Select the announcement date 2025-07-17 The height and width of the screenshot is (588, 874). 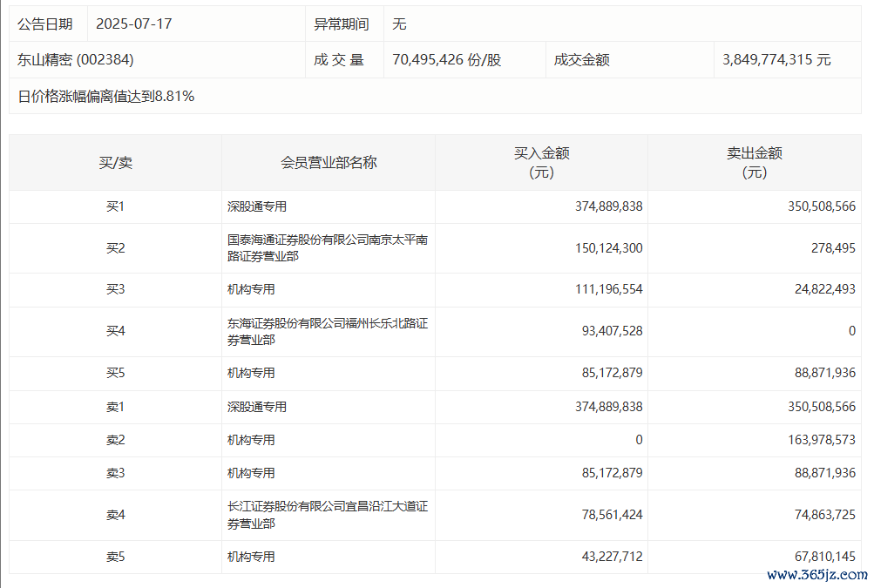(134, 24)
